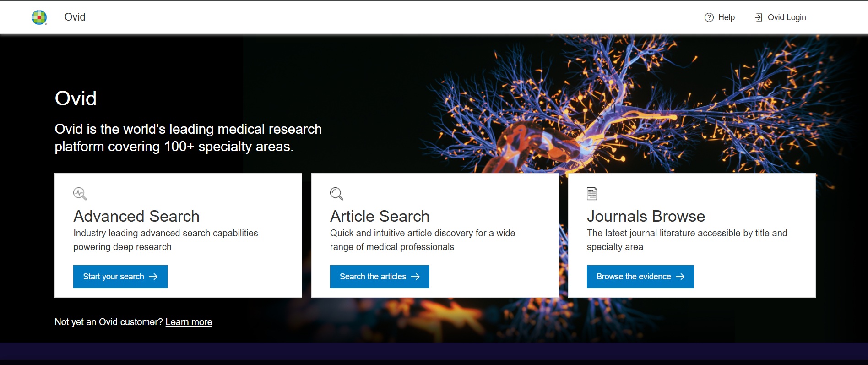This screenshot has width=868, height=365.
Task: Click the Ovid Login door arrow icon
Action: pyautogui.click(x=759, y=17)
